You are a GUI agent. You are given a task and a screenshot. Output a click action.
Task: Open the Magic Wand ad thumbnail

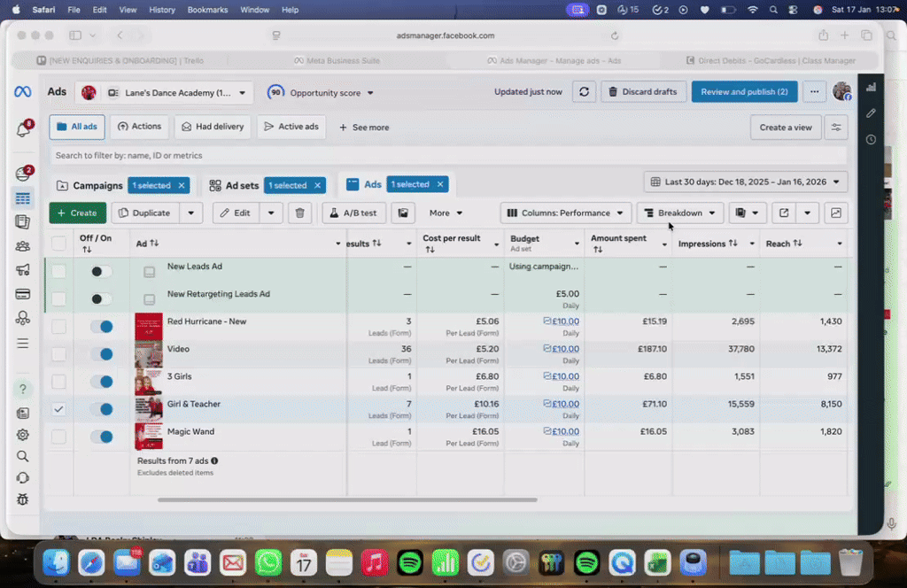(x=149, y=437)
